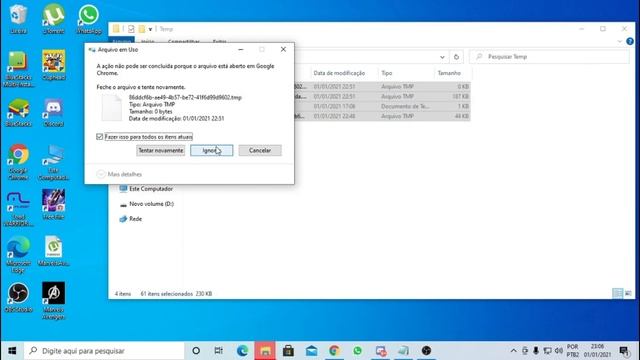Viewport: 640px width, 360px height.
Task: Open Cortana circle in the taskbar
Action: (x=196, y=351)
